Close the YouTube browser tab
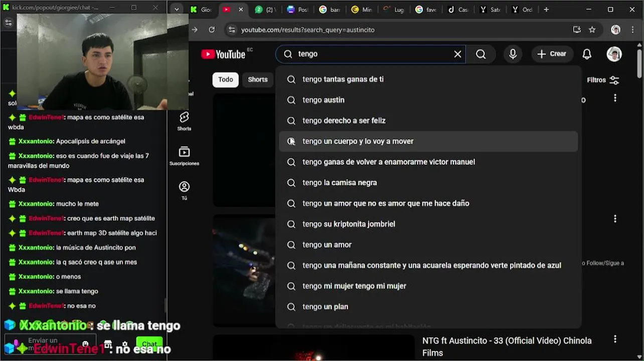The height and width of the screenshot is (361, 644). [241, 10]
